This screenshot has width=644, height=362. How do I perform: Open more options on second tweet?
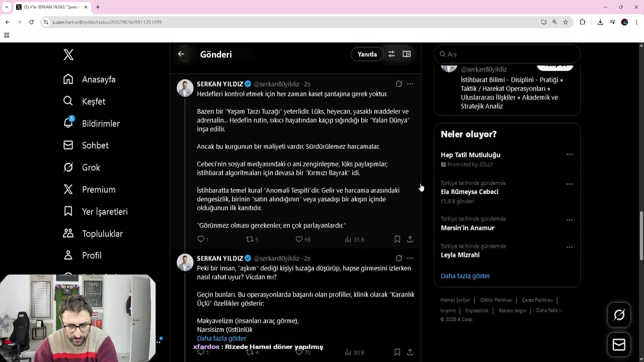[x=410, y=258]
